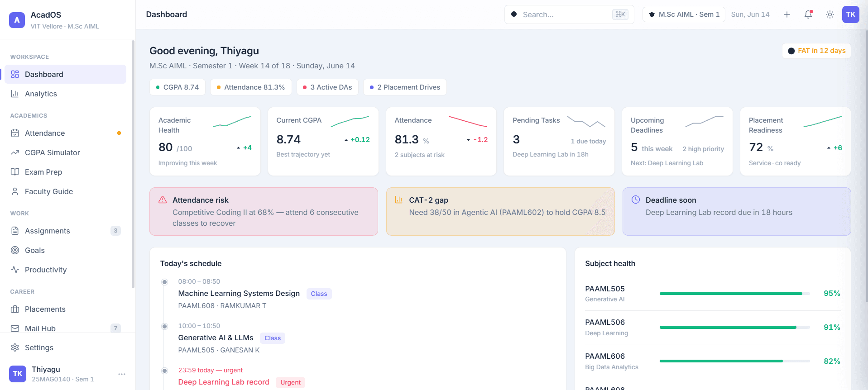Click the Mail Hub count badge 7

pos(115,328)
